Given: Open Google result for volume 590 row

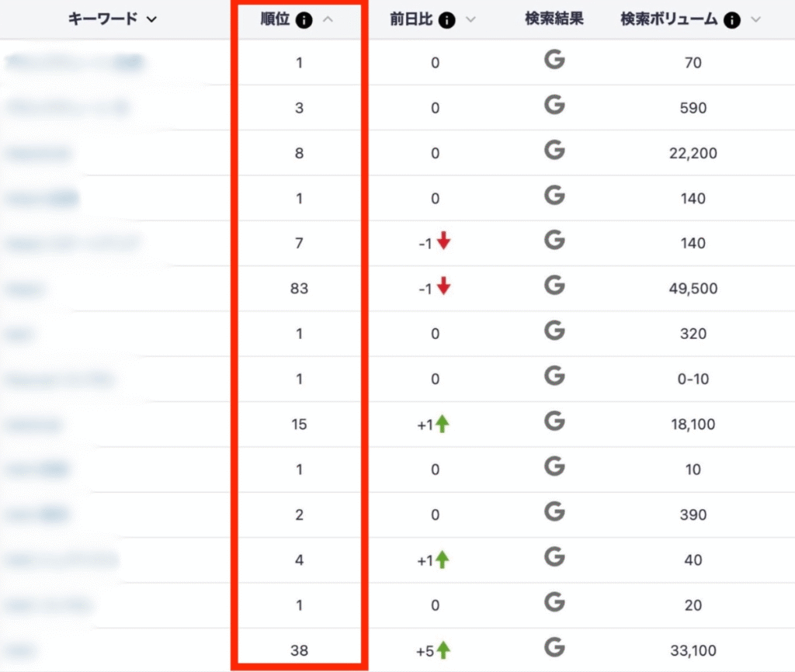Looking at the screenshot, I should coord(554,106).
